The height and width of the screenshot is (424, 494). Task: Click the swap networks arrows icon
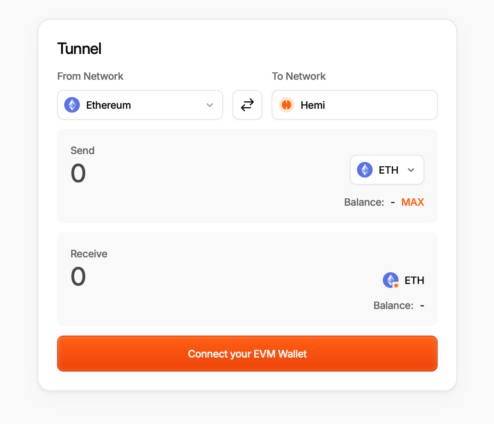(247, 105)
